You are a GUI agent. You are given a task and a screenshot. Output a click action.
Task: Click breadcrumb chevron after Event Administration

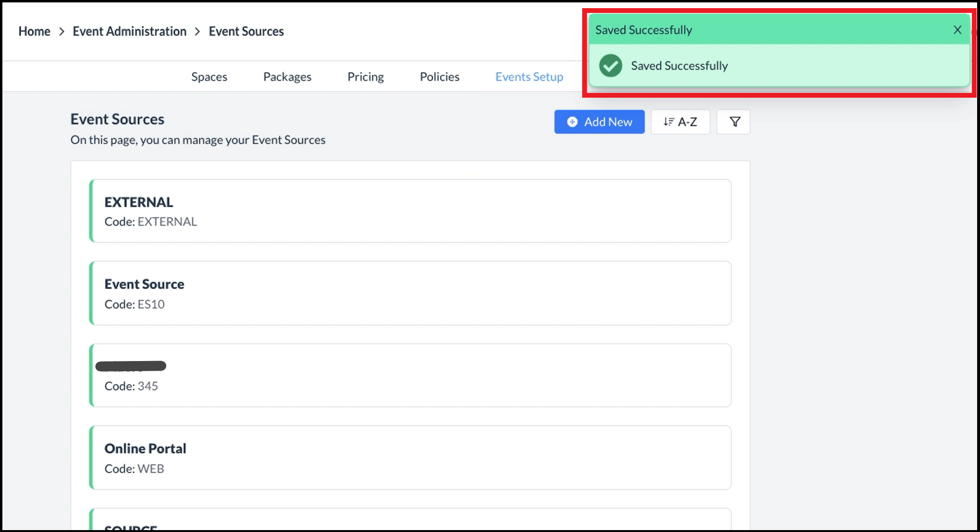click(197, 32)
